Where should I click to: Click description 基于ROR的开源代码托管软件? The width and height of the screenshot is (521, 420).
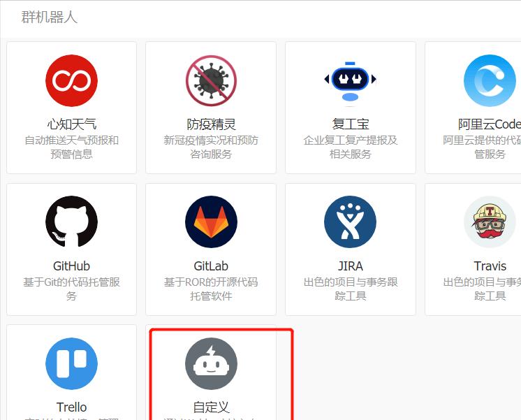pos(211,289)
